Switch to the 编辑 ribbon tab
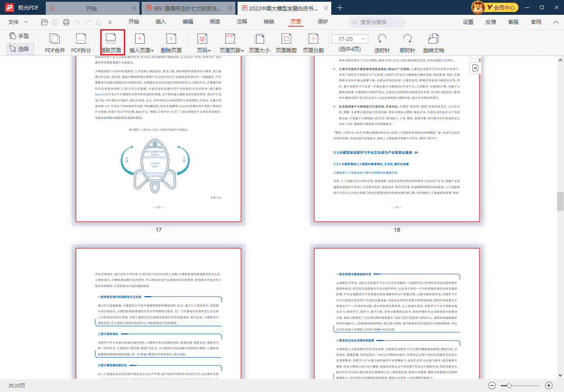Screen dimensions: 564x392 coord(188,22)
